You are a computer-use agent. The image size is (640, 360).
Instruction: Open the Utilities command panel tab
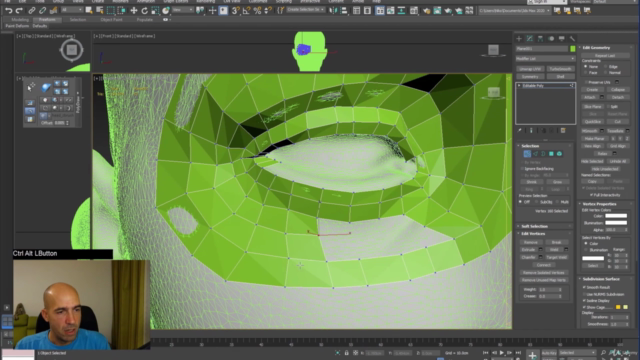(572, 39)
